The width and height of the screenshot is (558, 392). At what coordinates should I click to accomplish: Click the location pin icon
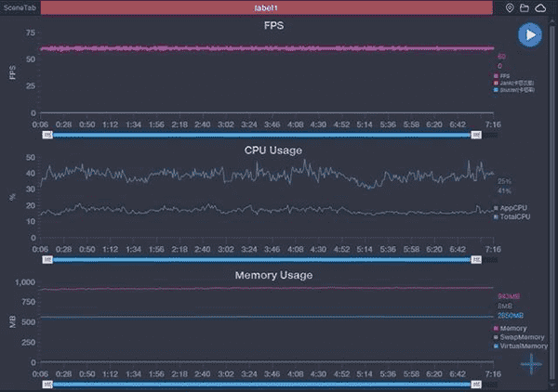(510, 8)
